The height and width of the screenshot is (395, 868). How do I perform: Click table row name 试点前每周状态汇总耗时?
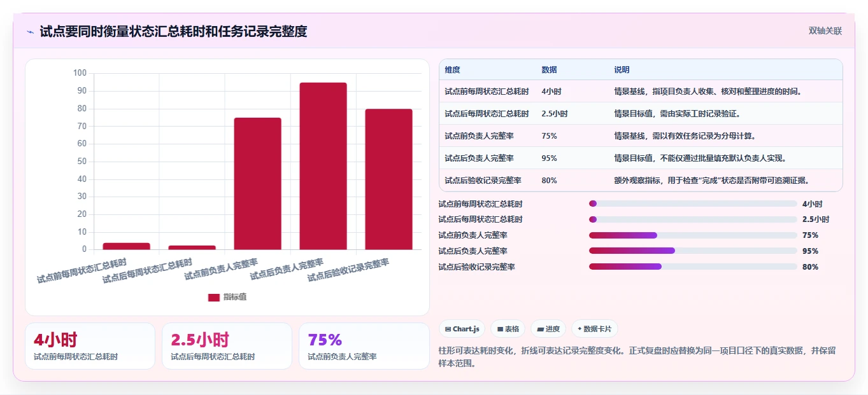(487, 92)
